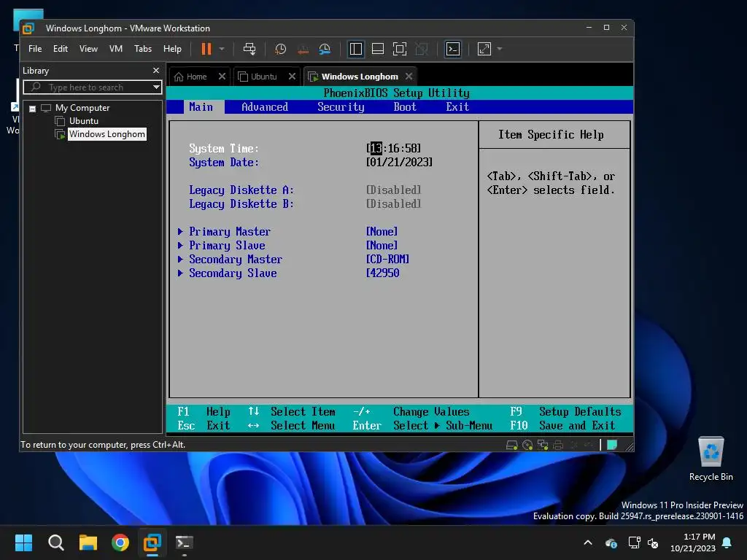Click the hard disk status icon

click(x=511, y=446)
